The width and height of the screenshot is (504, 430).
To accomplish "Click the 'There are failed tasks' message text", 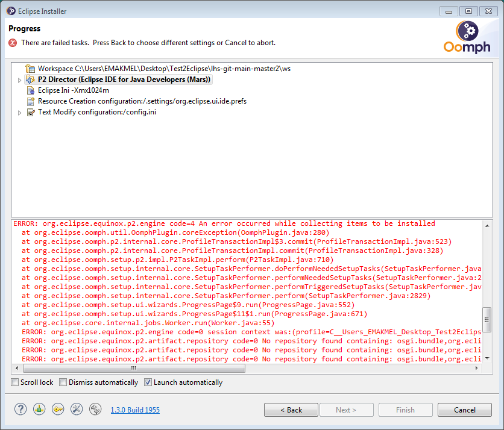I will (x=148, y=43).
